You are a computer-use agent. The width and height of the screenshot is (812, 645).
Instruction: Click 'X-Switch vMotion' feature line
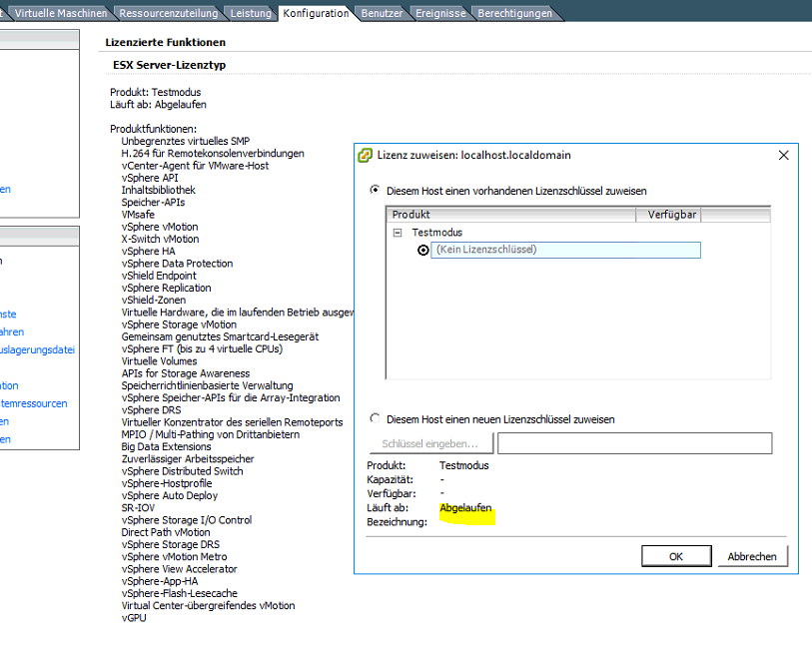(x=160, y=239)
